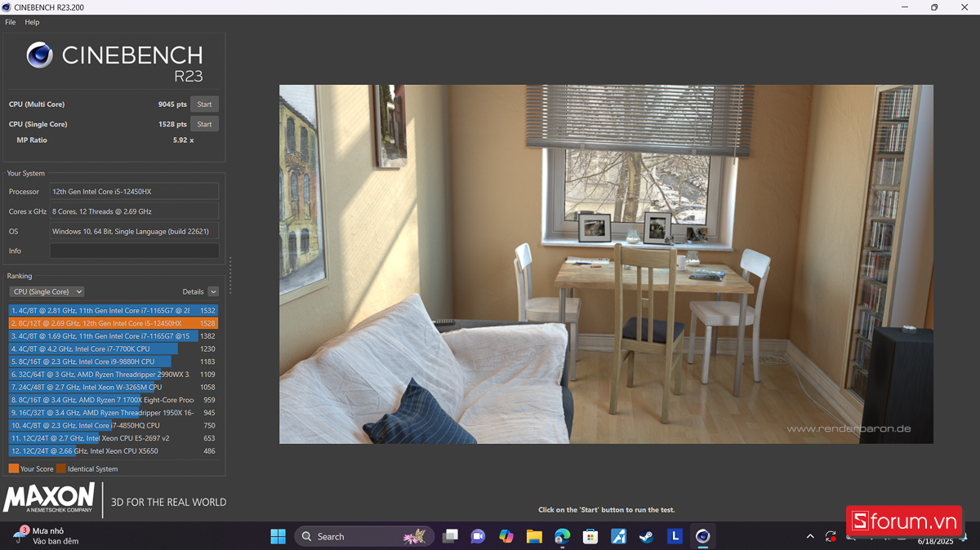Click the 1528 pts single core score

tap(172, 124)
